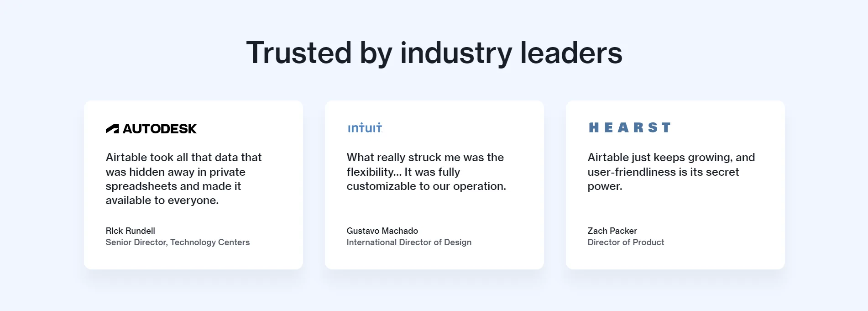Click the Rick Rundell name
The width and height of the screenshot is (868, 311).
click(131, 231)
